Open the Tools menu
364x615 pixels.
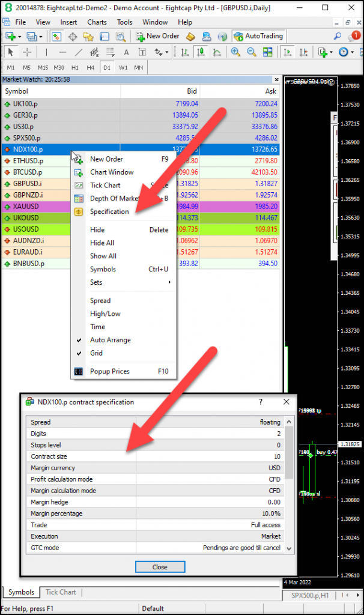pyautogui.click(x=125, y=22)
